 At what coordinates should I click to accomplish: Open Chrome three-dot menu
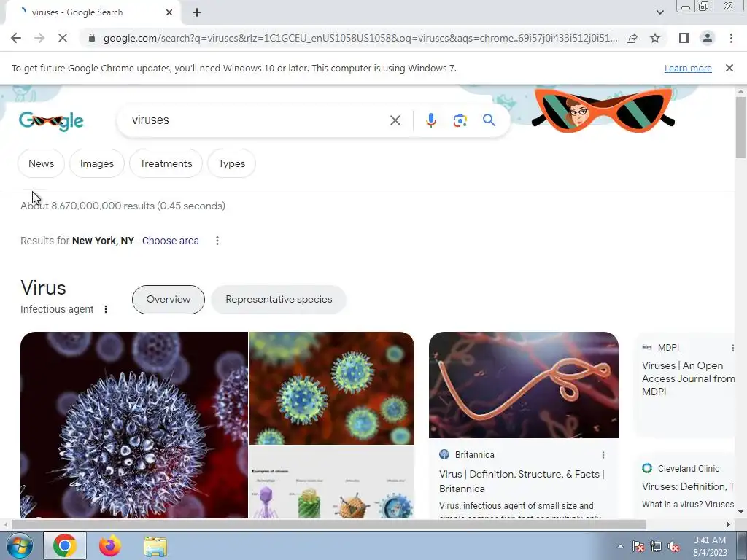[x=731, y=38]
